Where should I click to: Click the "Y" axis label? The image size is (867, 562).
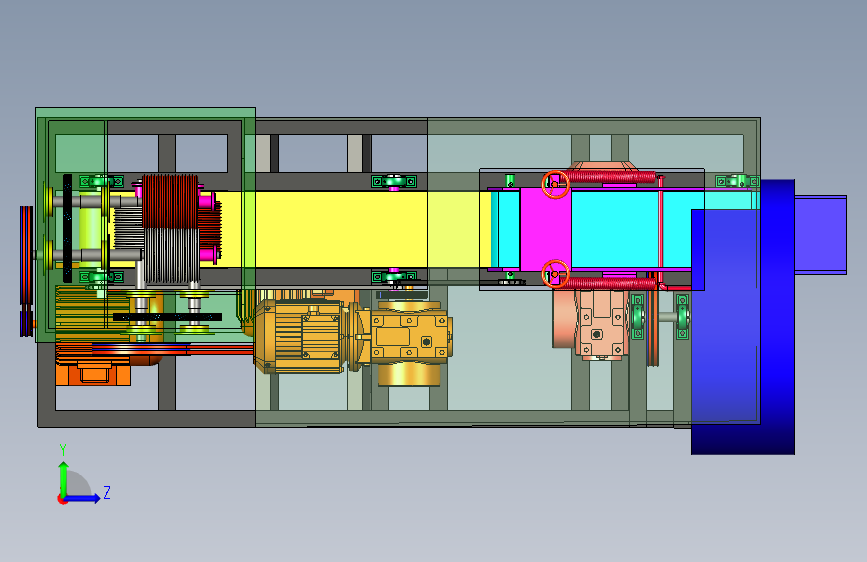63,450
